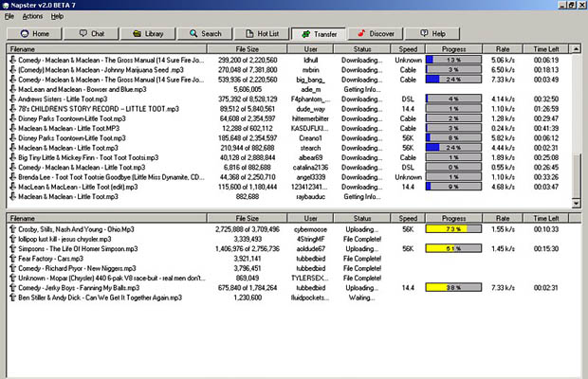Click download icon for Bowser and Blue.mp3
588x379 pixels.
[x=12, y=89]
